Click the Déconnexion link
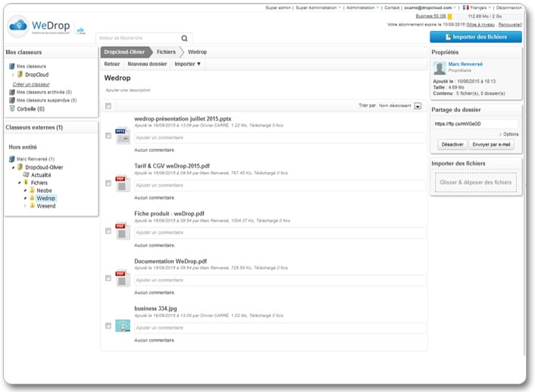 [x=508, y=8]
